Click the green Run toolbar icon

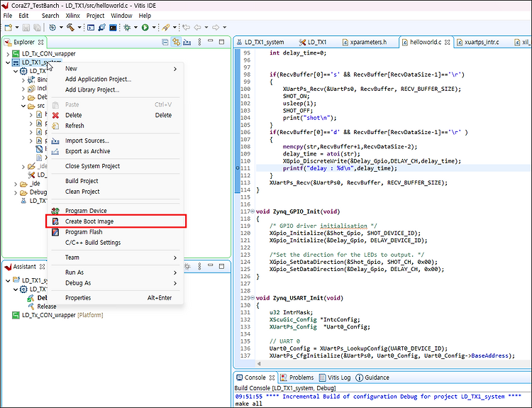click(145, 28)
